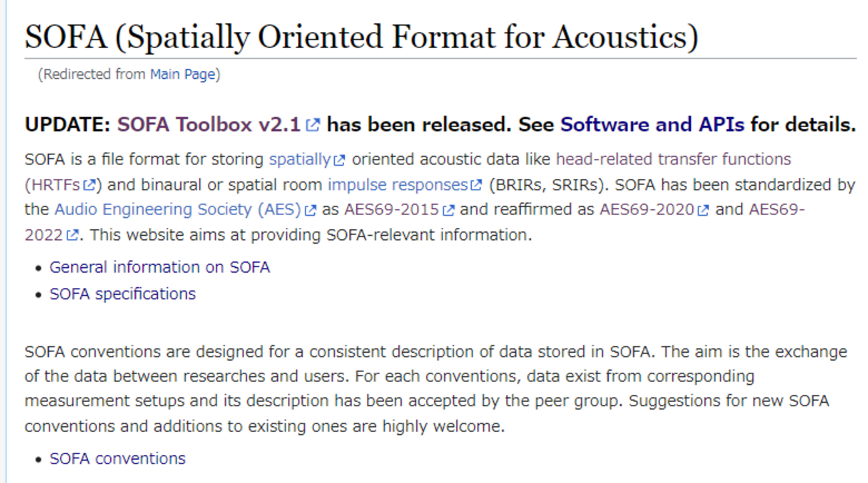Open the AES69-2020 standard link
The height and width of the screenshot is (483, 868).
pos(647,210)
